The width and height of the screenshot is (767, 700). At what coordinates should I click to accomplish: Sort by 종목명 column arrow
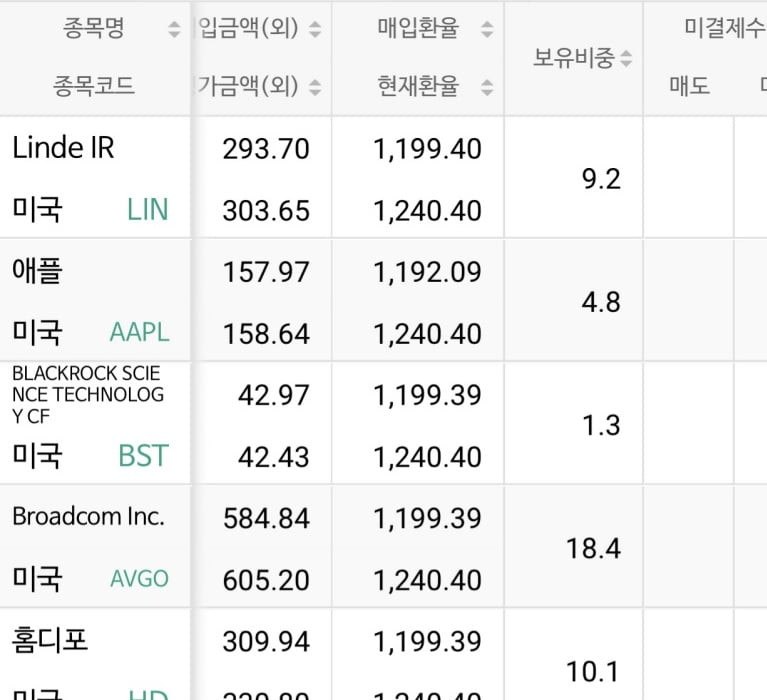(174, 29)
